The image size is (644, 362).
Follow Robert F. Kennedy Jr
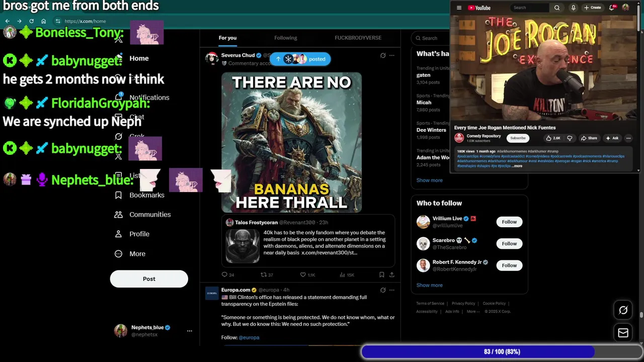tap(509, 265)
